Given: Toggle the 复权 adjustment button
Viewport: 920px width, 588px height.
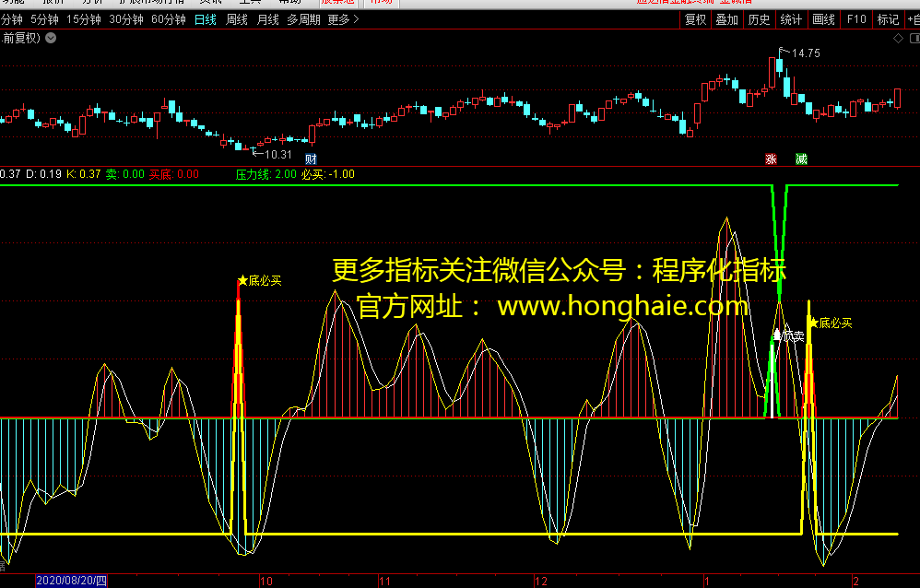Looking at the screenshot, I should (x=695, y=19).
